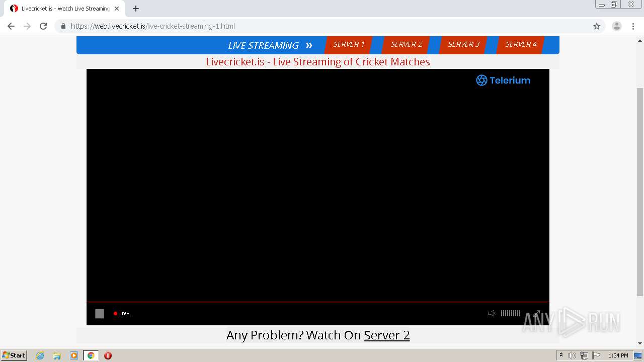
Task: Switch to Server 3 stream
Action: pos(463,45)
